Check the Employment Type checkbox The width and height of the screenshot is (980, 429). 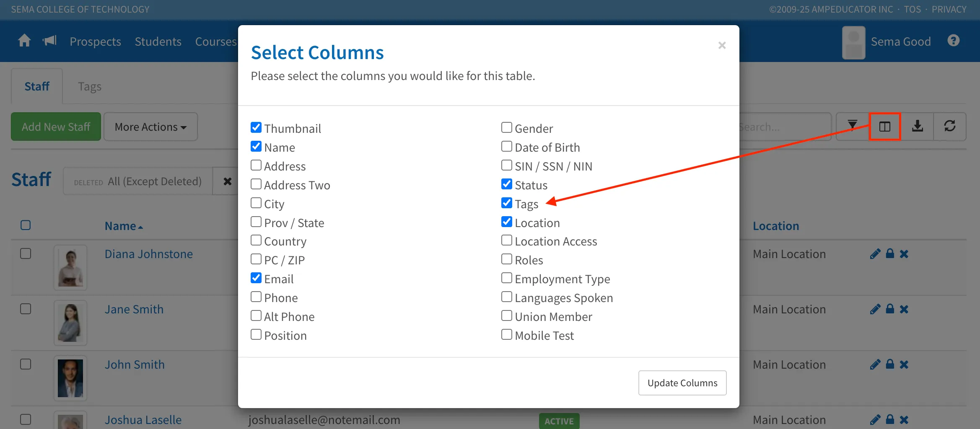(507, 278)
